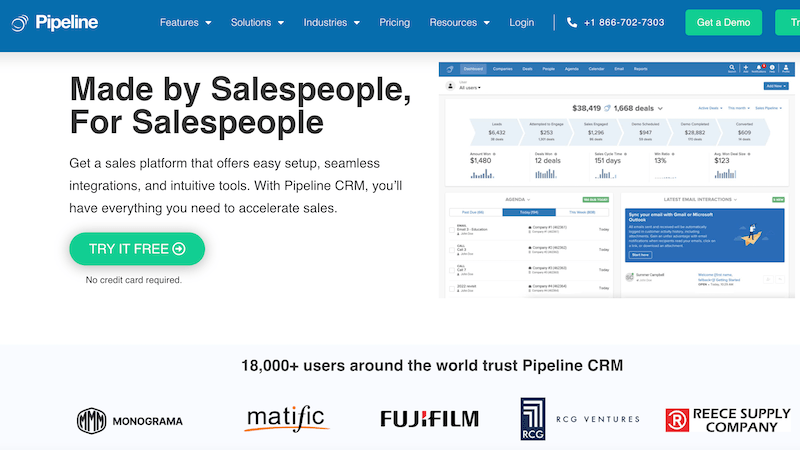800x450 pixels.
Task: Expand the Latest Email Interactions chevron
Action: (735, 199)
